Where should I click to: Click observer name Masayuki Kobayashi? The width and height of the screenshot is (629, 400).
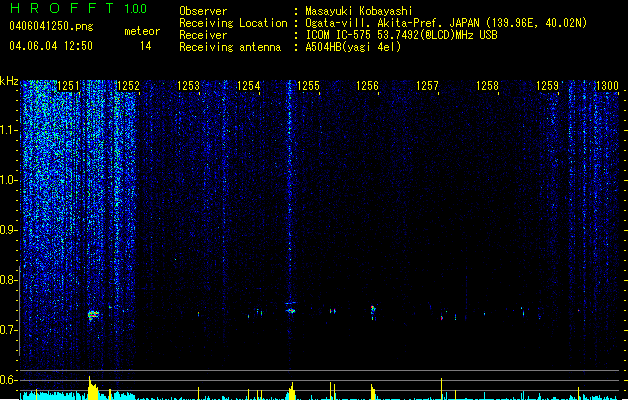point(359,11)
